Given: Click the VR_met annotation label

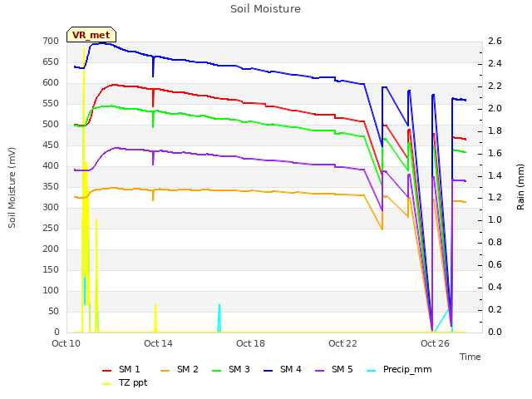Looking at the screenshot, I should tap(91, 35).
